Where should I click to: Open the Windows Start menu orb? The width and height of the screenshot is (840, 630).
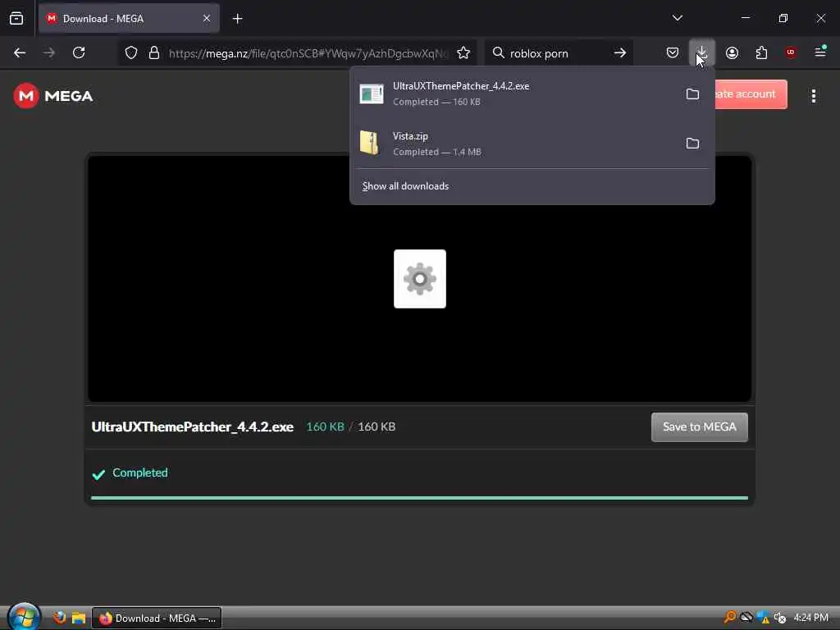tap(24, 617)
